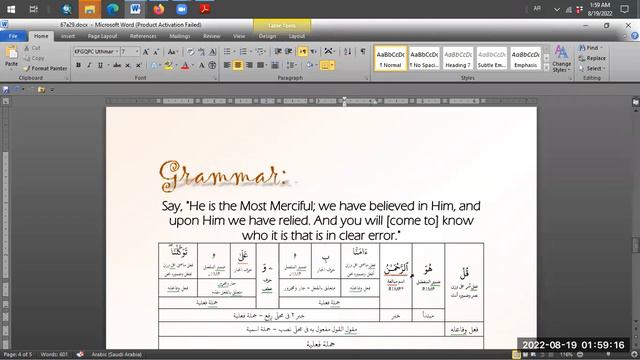
Task: Click the Cut scissors command
Action: pos(33,48)
